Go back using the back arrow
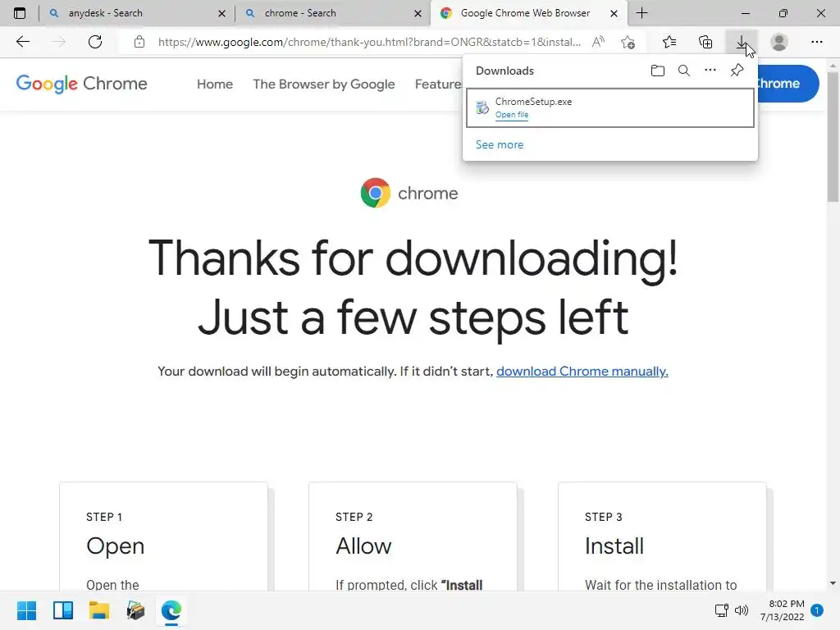Image resolution: width=840 pixels, height=630 pixels. coord(22,42)
